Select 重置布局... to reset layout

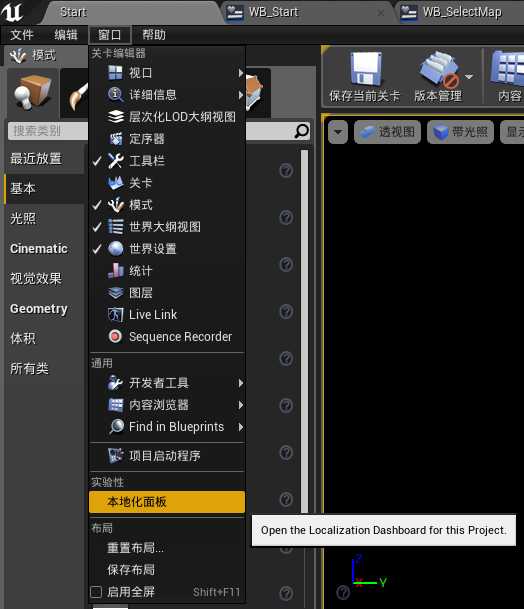[167, 548]
